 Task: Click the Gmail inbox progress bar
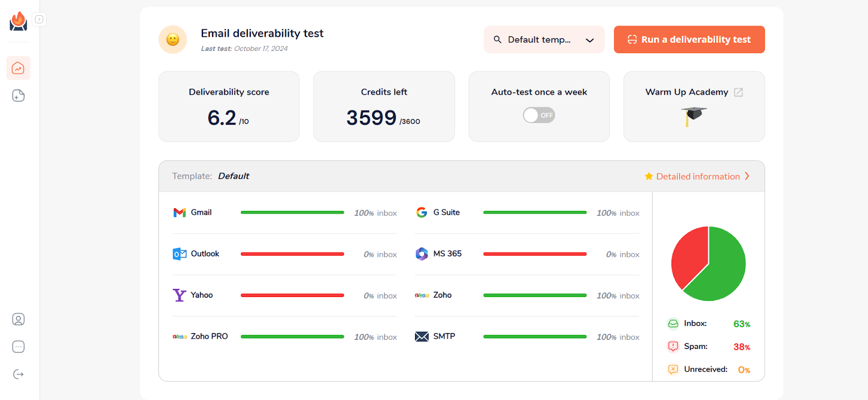pos(292,212)
